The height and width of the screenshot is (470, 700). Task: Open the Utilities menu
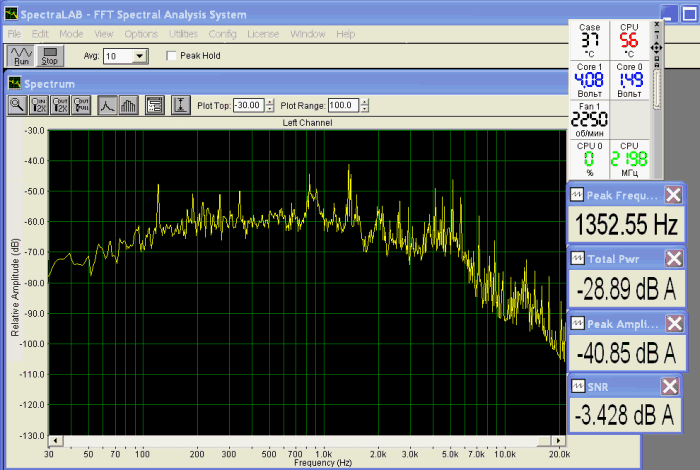click(x=183, y=33)
